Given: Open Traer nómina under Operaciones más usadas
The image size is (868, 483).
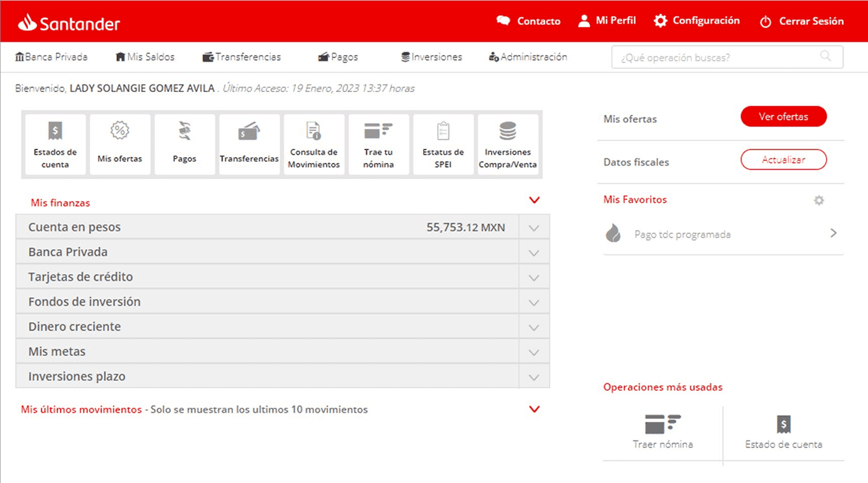Looking at the screenshot, I should click(x=662, y=432).
